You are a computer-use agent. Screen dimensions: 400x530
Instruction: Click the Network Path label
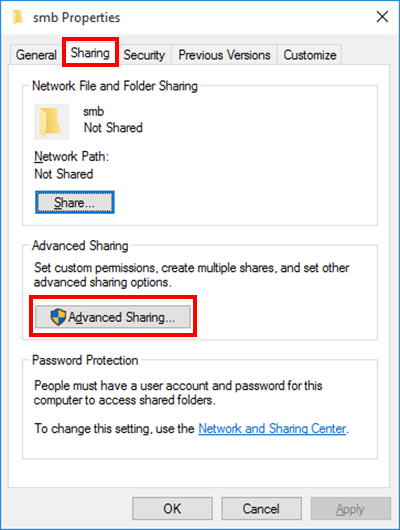click(72, 156)
